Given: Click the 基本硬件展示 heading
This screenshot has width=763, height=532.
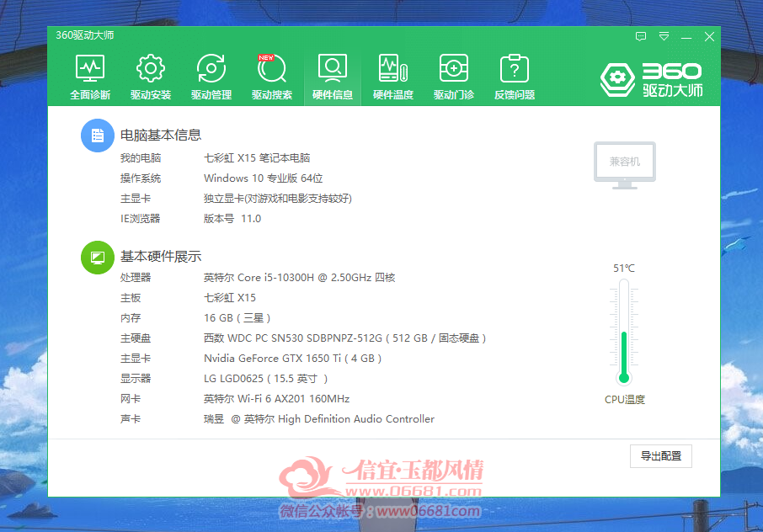Looking at the screenshot, I should [x=161, y=257].
